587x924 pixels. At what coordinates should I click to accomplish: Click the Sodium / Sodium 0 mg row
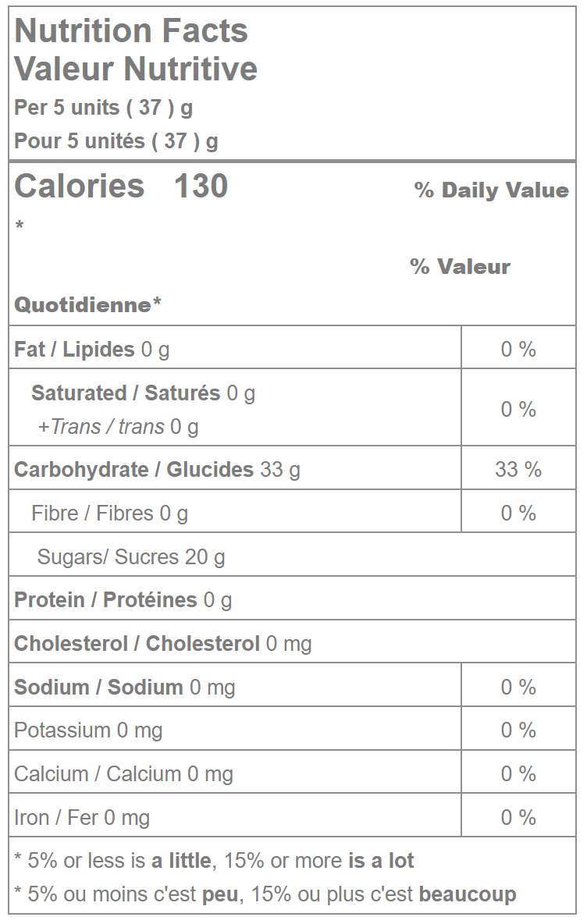[124, 687]
